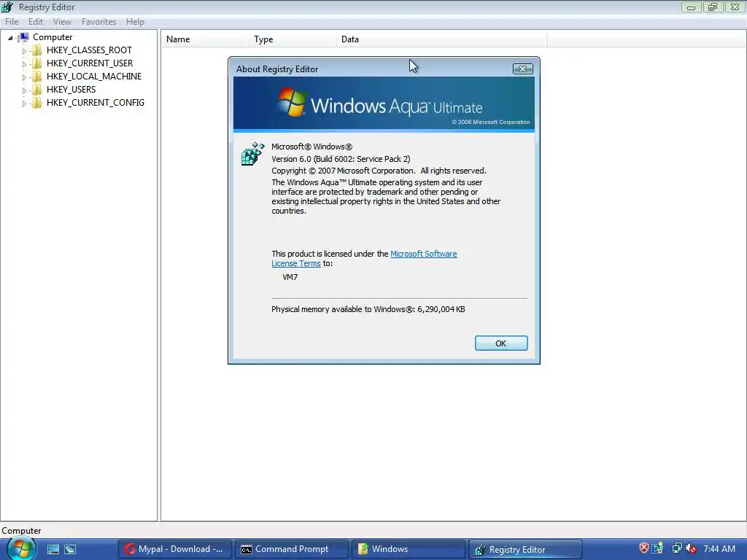Click the Switch between windows quick launch icon
Viewport: 747px width, 560px height.
(70, 549)
